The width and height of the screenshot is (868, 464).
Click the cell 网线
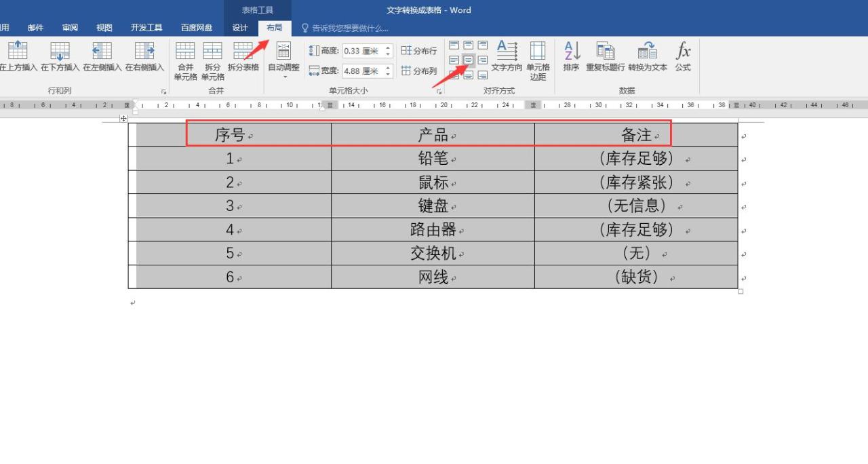[x=433, y=277]
